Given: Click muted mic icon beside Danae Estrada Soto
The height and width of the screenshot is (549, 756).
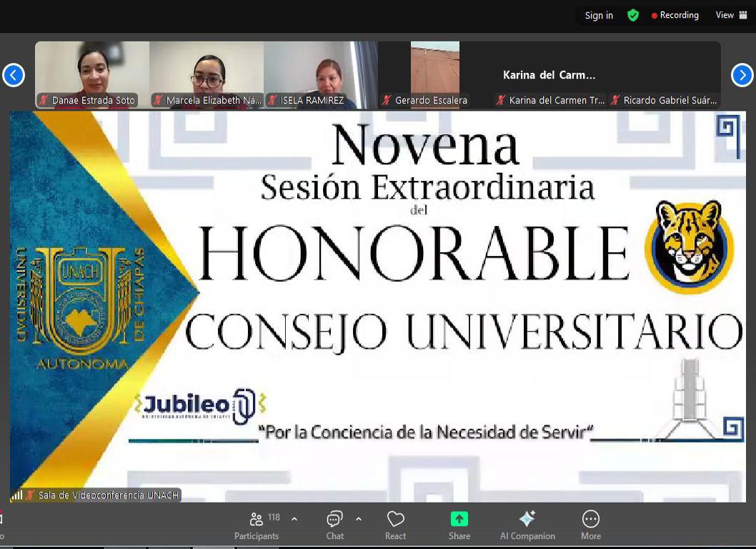Looking at the screenshot, I should pos(44,100).
